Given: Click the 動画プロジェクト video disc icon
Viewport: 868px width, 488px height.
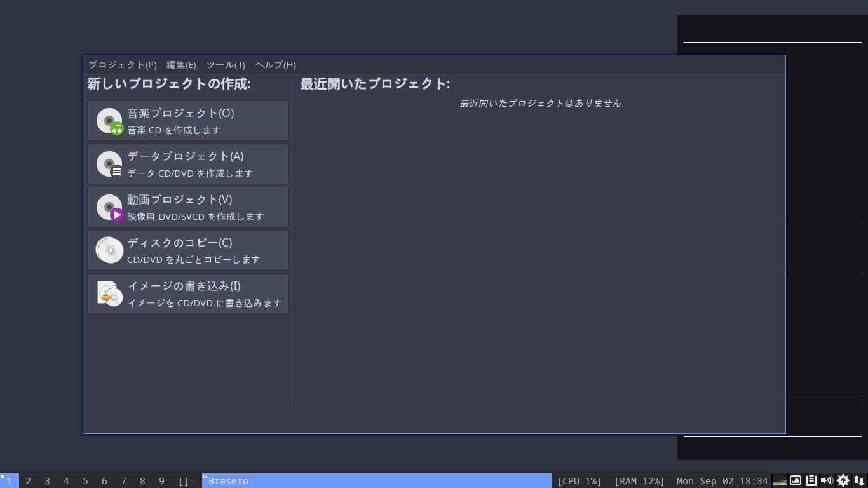Looking at the screenshot, I should (109, 207).
